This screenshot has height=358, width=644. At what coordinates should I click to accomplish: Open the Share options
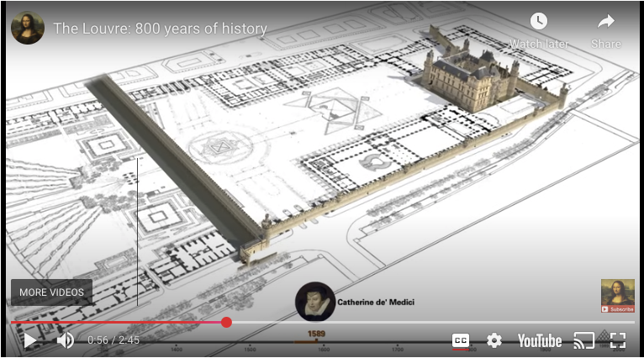tap(606, 29)
